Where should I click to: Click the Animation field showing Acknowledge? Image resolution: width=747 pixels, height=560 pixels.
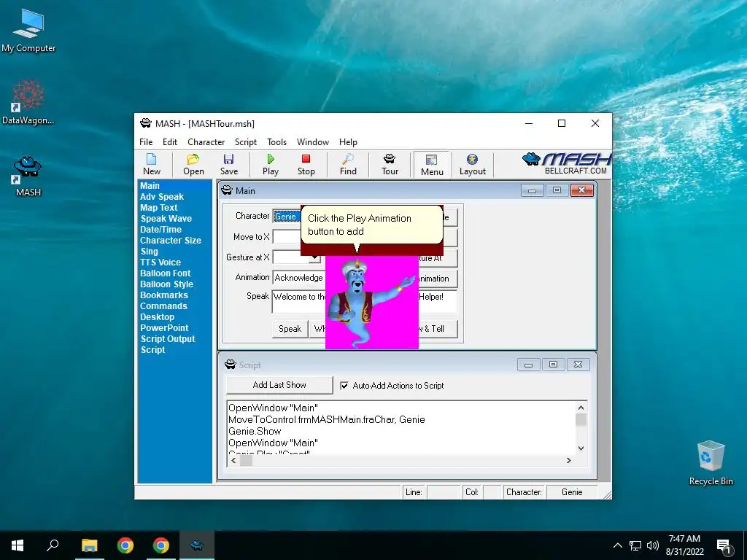pos(299,278)
